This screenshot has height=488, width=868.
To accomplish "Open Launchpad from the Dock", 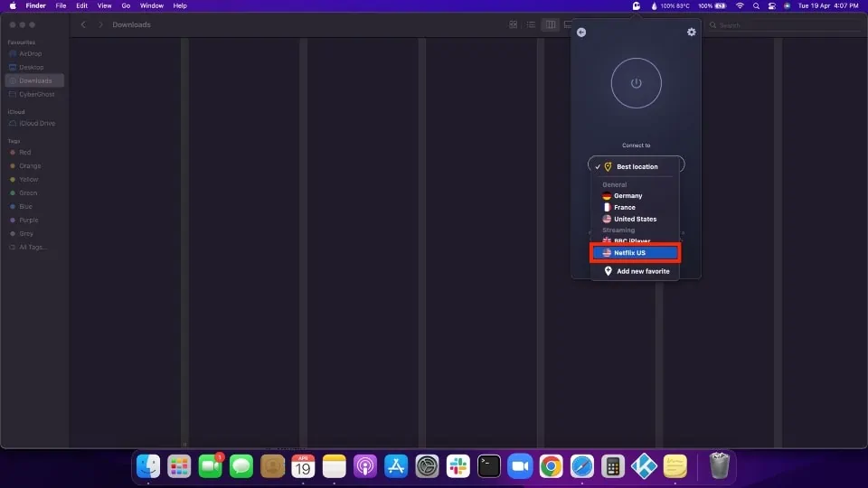I will (179, 466).
